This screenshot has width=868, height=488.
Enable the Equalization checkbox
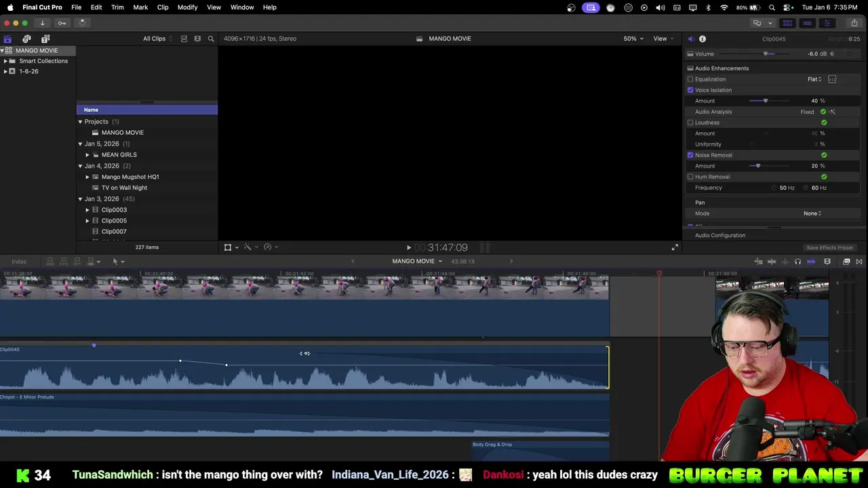[x=690, y=79]
